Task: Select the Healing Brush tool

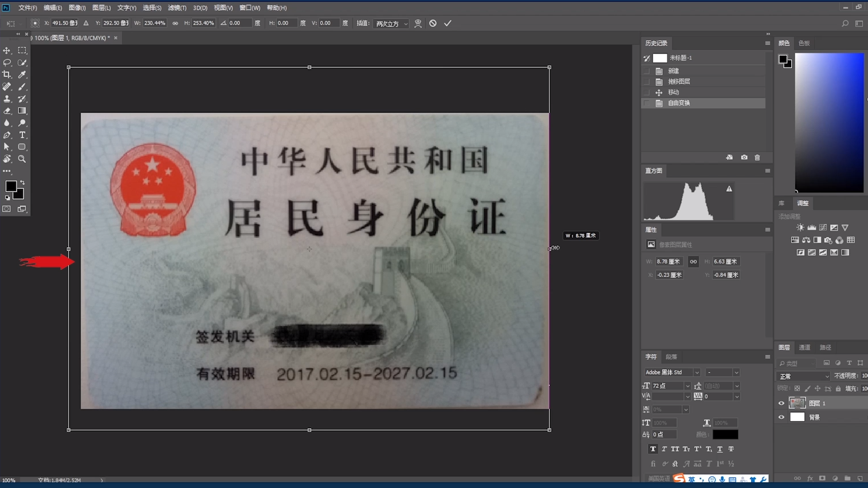Action: point(7,86)
